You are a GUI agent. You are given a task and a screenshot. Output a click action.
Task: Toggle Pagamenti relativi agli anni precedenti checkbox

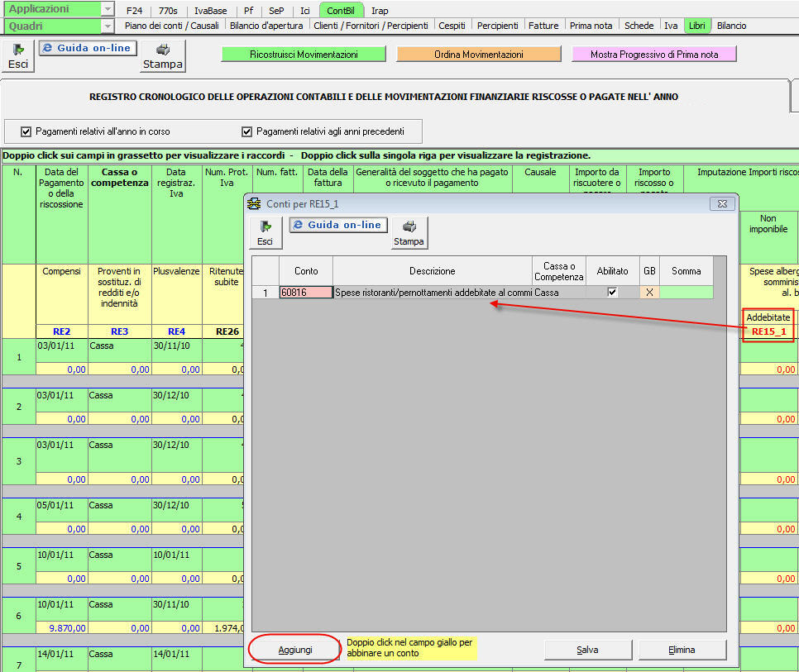click(x=246, y=132)
